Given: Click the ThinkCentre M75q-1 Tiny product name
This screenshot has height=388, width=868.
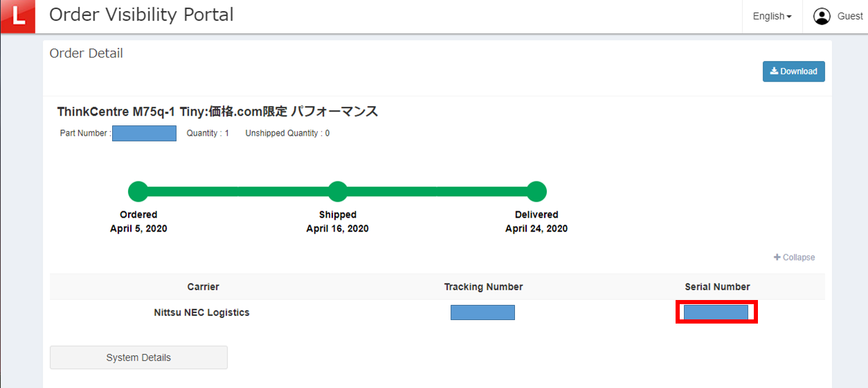Looking at the screenshot, I should (x=217, y=112).
